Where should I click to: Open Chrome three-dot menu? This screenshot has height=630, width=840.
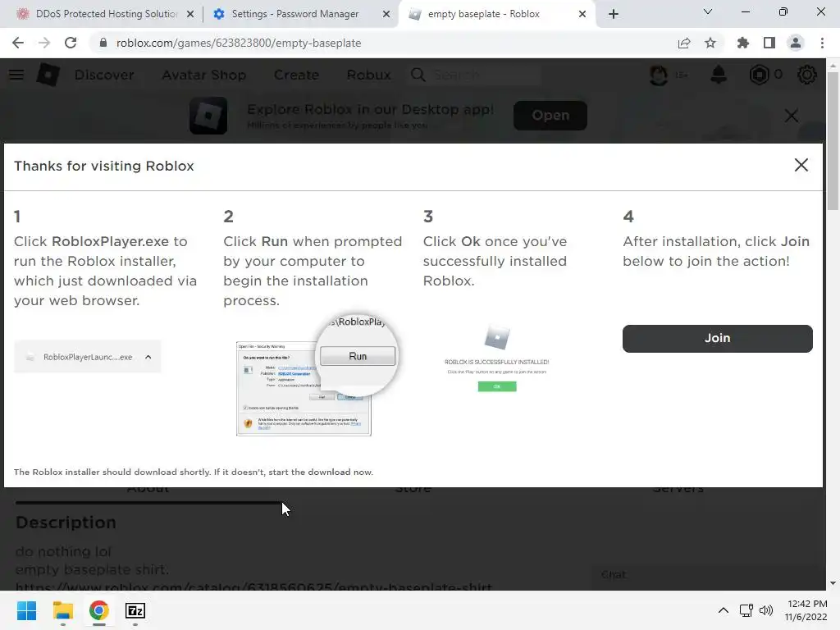[822, 43]
